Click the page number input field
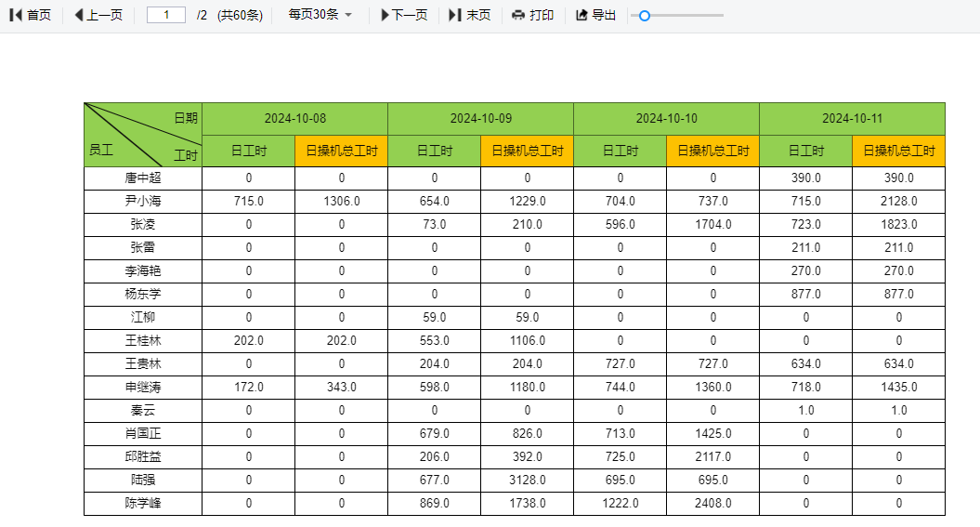The height and width of the screenshot is (527, 980). click(166, 15)
